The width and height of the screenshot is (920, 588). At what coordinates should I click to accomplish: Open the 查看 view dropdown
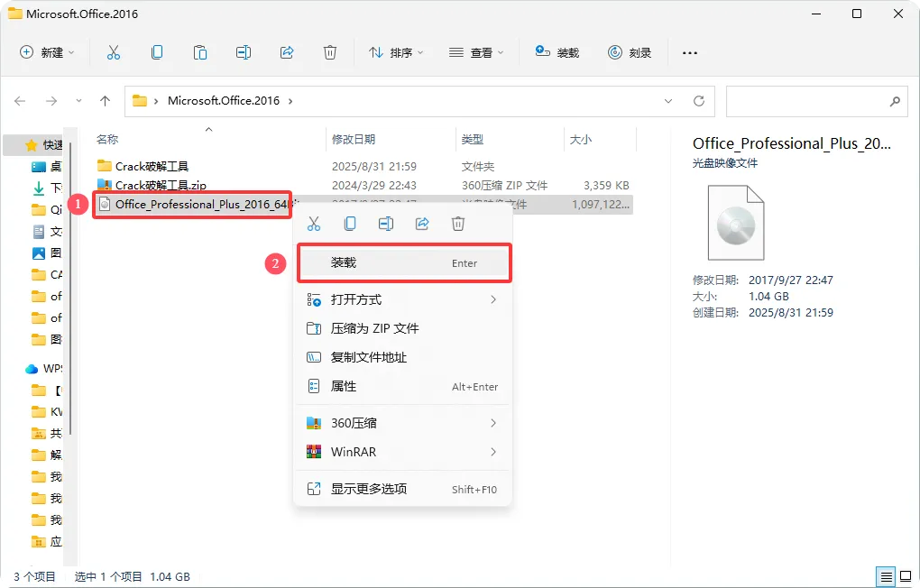click(x=476, y=52)
